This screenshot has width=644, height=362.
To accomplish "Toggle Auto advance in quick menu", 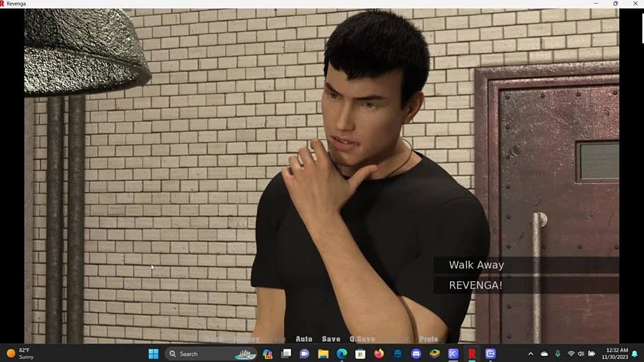I will [304, 339].
